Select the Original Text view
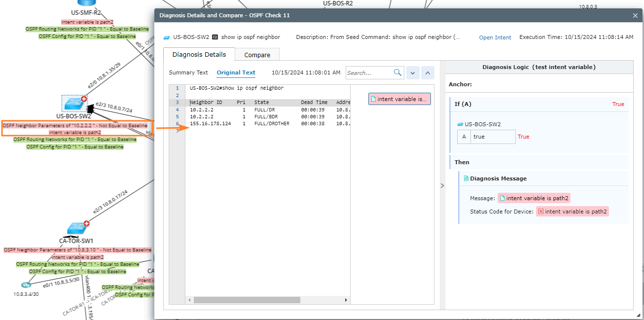644x320 pixels. [x=236, y=72]
